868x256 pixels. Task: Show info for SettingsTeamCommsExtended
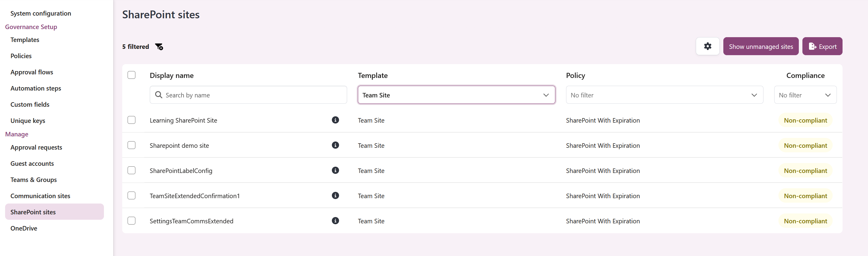coord(335,221)
